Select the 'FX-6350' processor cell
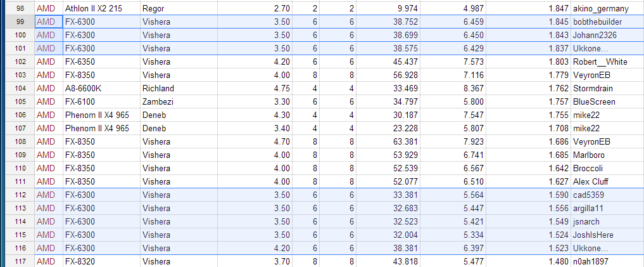 click(101, 62)
